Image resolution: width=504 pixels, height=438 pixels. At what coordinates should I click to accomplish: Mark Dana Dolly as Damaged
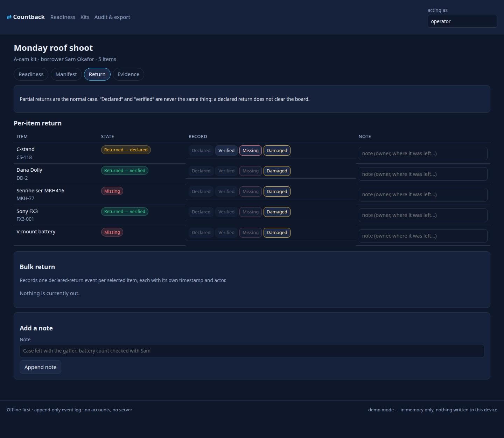[x=277, y=171]
